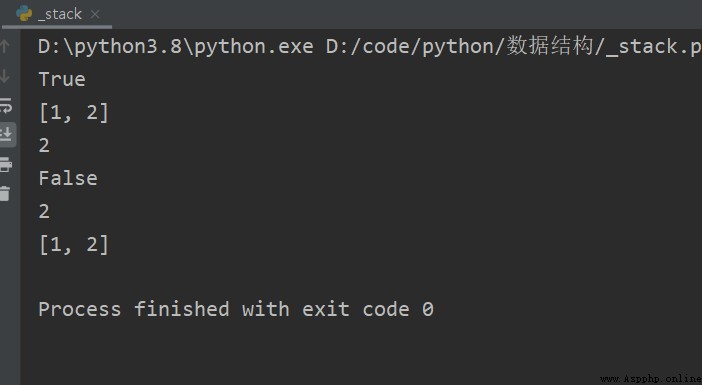Toggle Scroll to End of console output
702x385 pixels.
(x=7, y=134)
